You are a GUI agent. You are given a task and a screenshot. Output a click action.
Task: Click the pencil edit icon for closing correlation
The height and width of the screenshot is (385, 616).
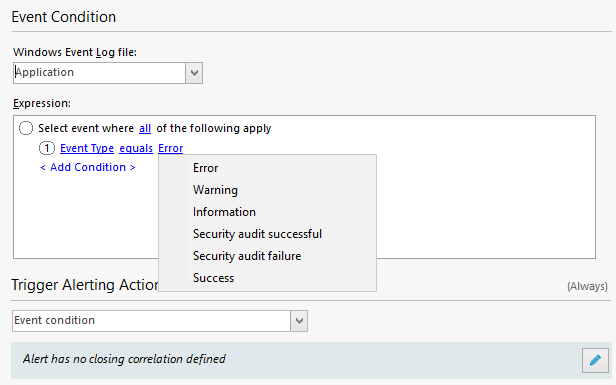tap(595, 360)
